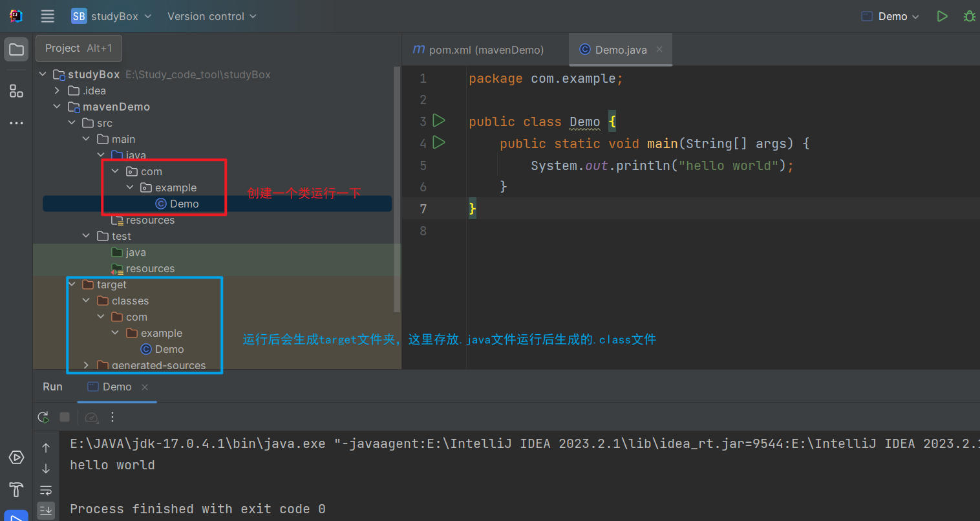Screen dimensions: 980x521
Task: Click the project tree vertical scrollbar
Action: [x=397, y=189]
